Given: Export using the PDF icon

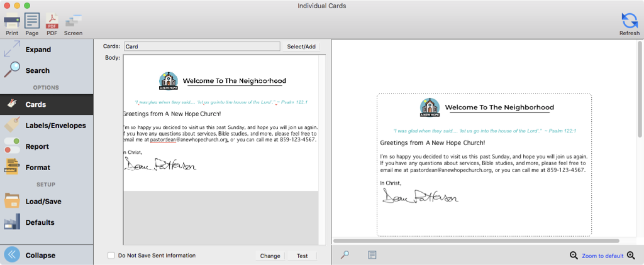Looking at the screenshot, I should pyautogui.click(x=52, y=24).
